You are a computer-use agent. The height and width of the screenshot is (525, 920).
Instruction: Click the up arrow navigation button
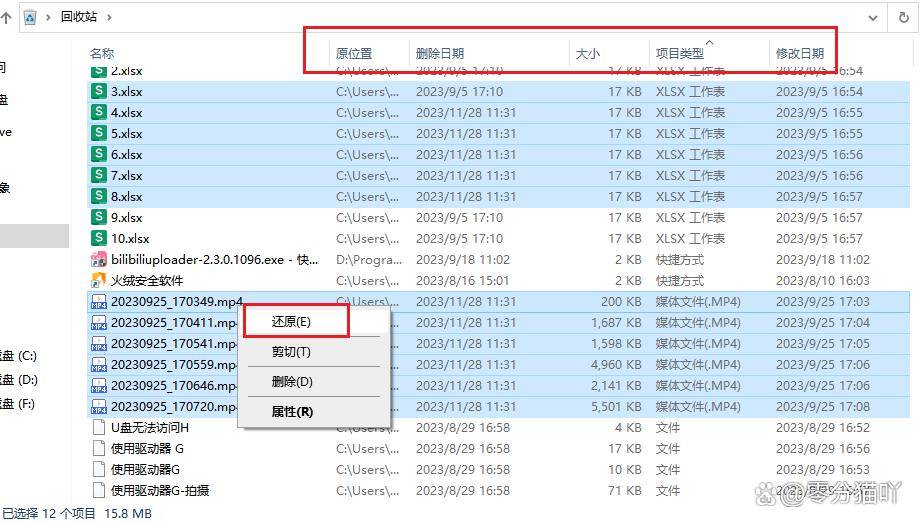[6, 17]
